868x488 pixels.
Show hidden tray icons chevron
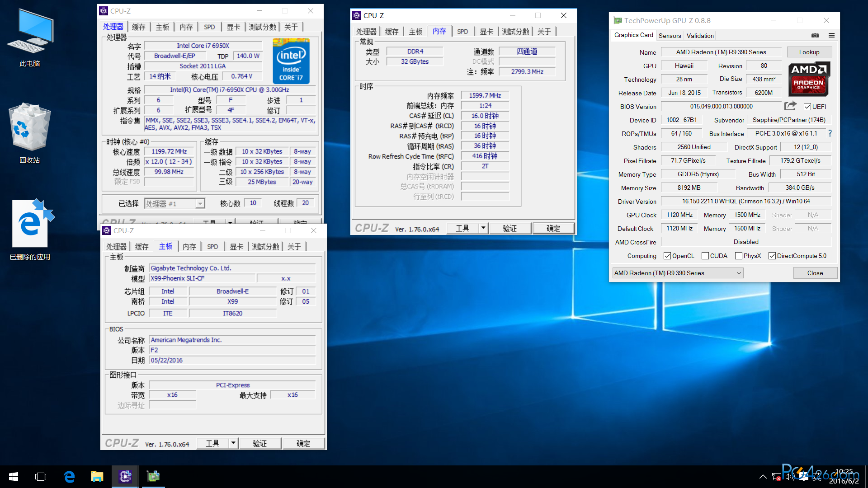point(763,477)
